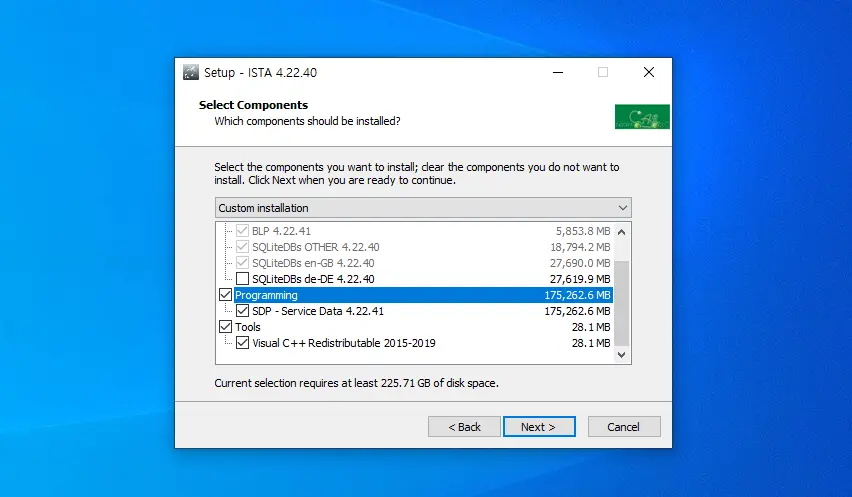
Task: Go back to the previous step
Action: point(464,427)
